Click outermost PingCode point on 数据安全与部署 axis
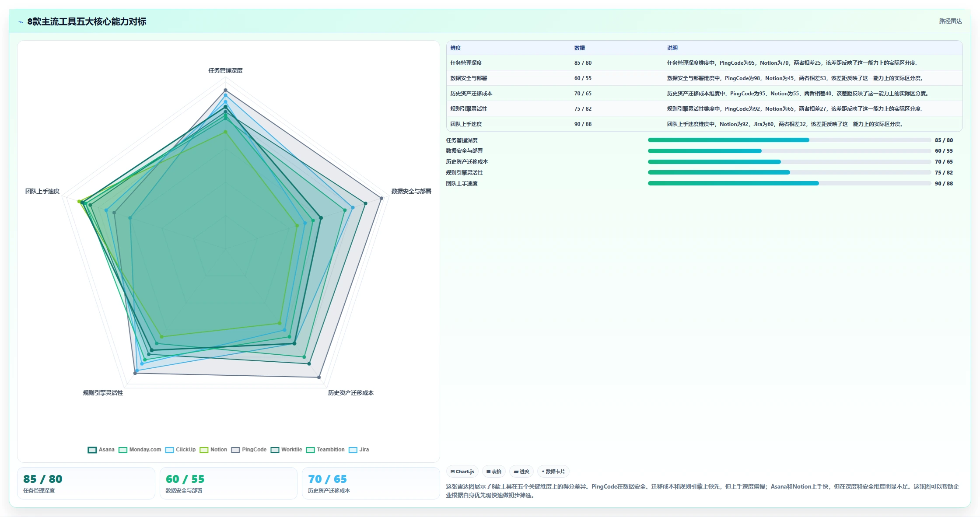Viewport: 980px width, 517px height. pos(381,198)
